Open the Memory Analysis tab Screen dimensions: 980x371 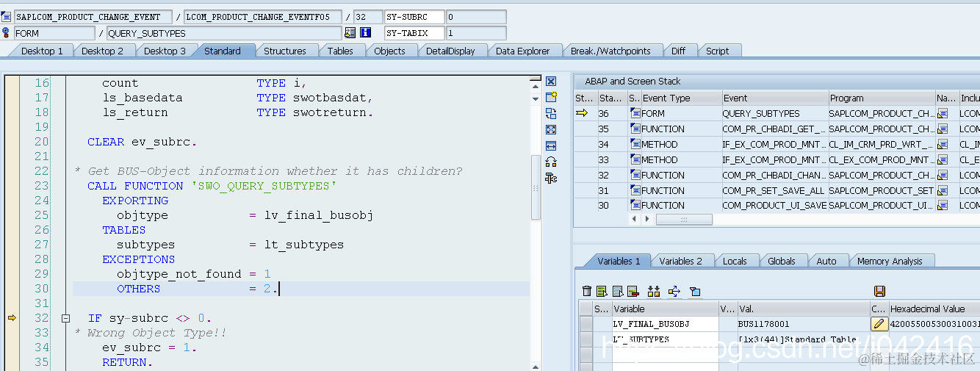890,261
